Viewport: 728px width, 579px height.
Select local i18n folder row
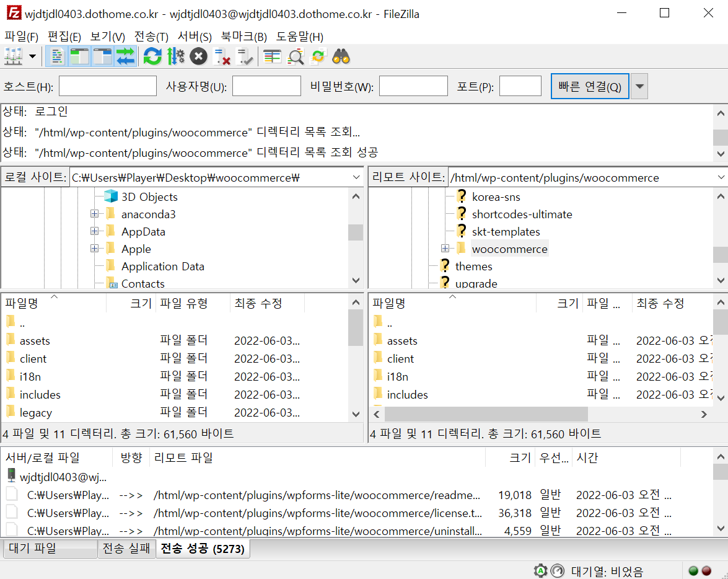tap(175, 376)
